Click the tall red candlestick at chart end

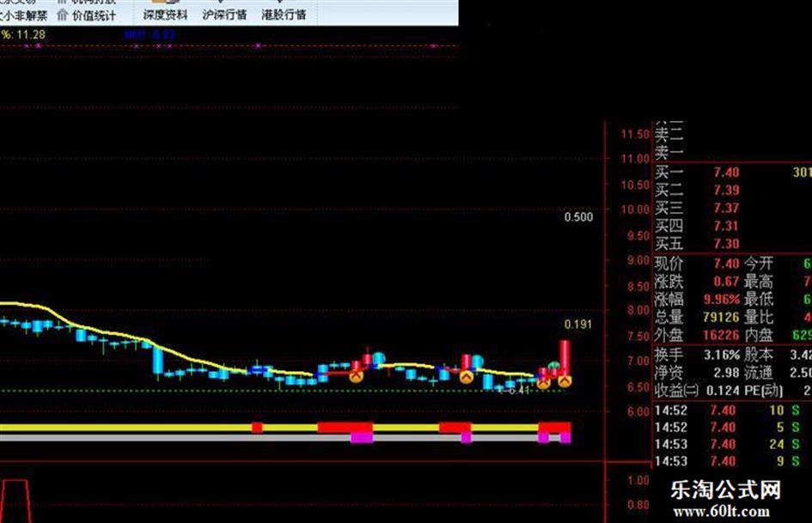[x=564, y=357]
